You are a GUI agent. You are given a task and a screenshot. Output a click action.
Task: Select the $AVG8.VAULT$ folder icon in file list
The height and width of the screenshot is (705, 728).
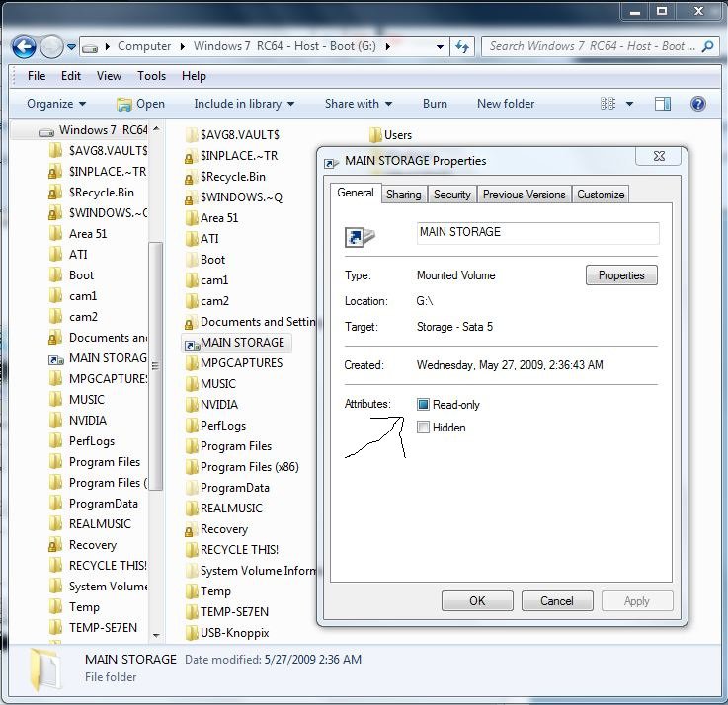click(191, 135)
